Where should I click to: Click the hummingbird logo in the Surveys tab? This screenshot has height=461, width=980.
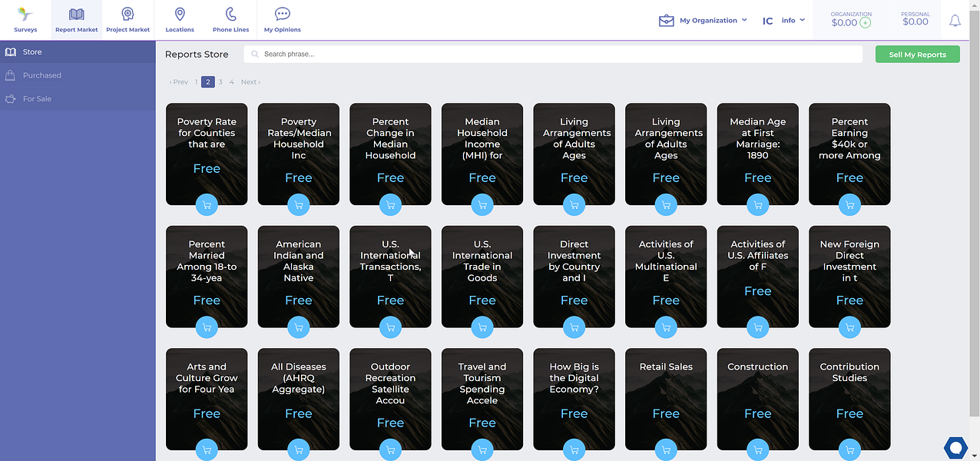click(25, 14)
